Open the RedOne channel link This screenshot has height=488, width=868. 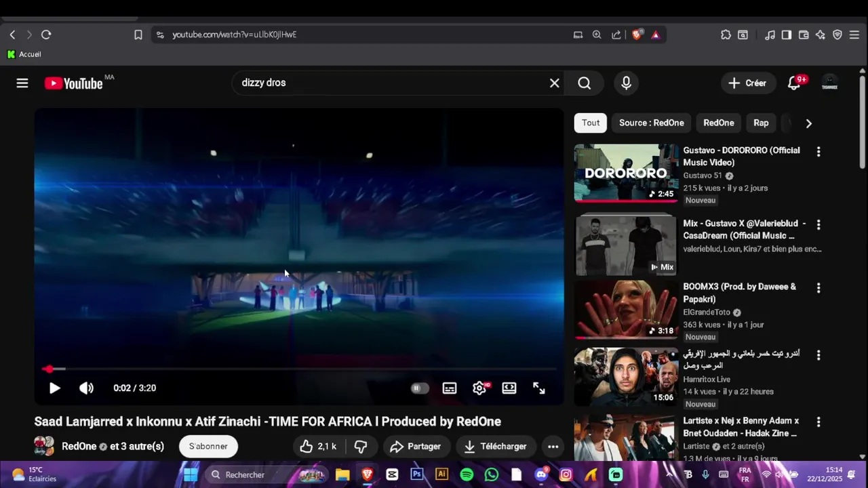tap(79, 446)
